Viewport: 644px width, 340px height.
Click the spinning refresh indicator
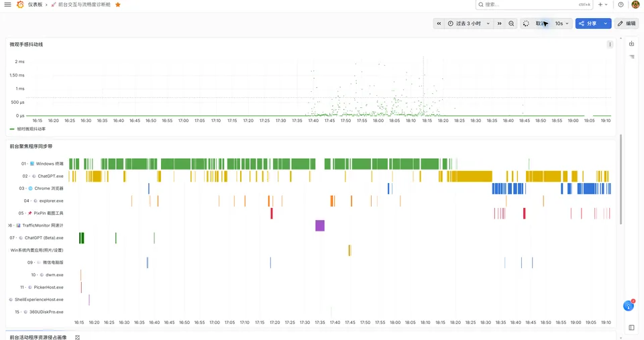pyautogui.click(x=526, y=23)
